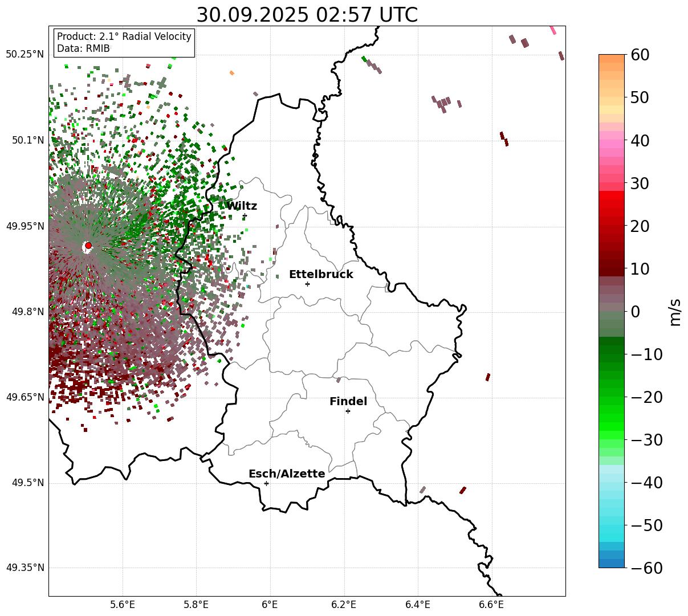Screen dimensions: 688x616
Task: Click the Product: 2.1° Radial Velocity text
Action: click(x=124, y=36)
